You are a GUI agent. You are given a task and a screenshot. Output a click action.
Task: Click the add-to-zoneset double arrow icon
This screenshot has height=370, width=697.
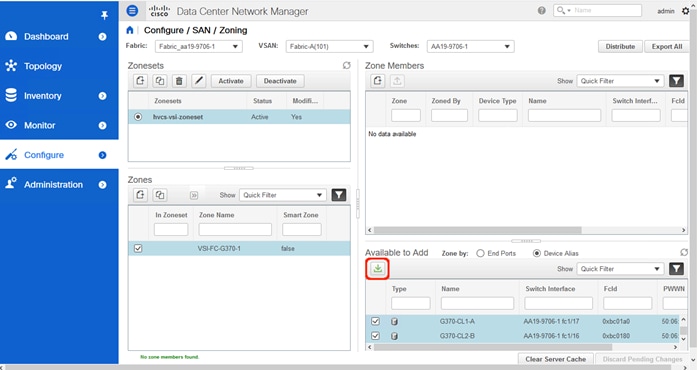click(x=194, y=195)
